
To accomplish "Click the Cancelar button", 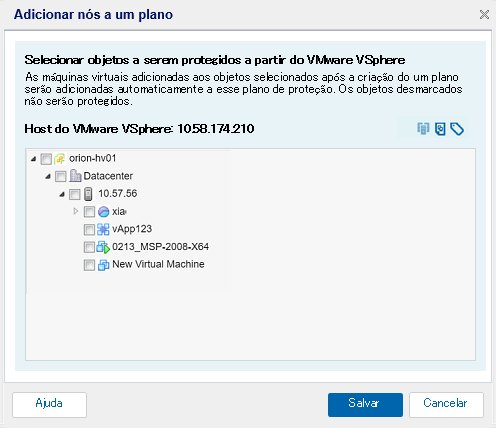I will pos(446,405).
